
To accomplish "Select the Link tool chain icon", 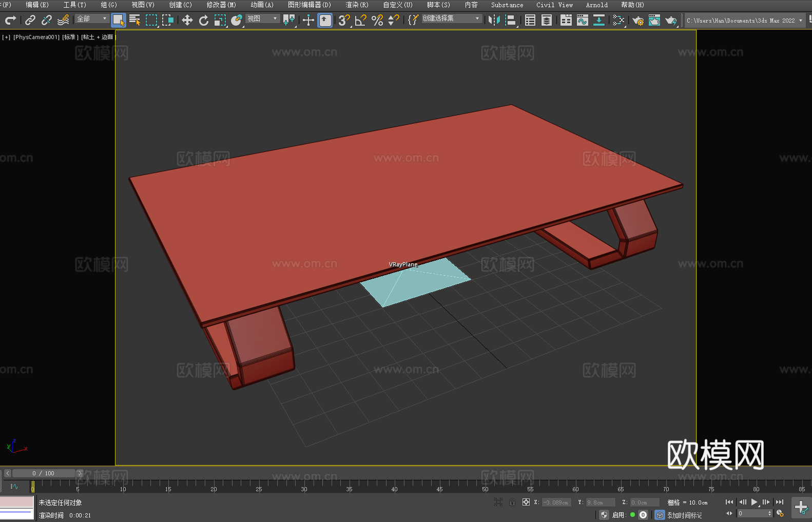I will (x=30, y=20).
